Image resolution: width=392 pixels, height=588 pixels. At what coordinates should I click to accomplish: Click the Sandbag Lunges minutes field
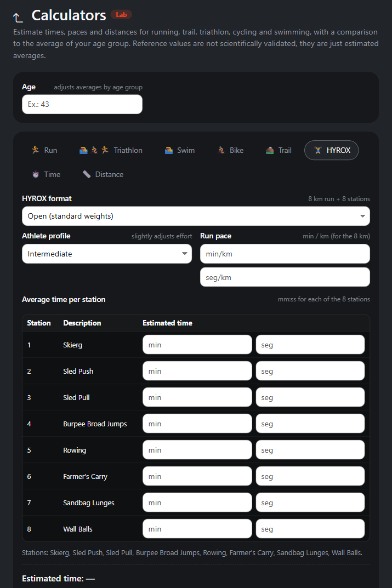pos(197,502)
